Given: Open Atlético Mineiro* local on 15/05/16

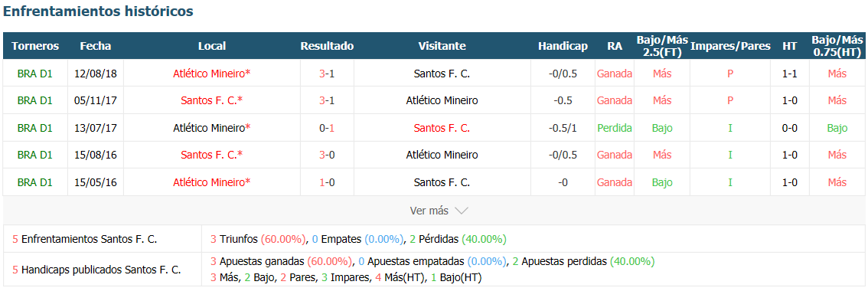Looking at the screenshot, I should click(211, 182).
